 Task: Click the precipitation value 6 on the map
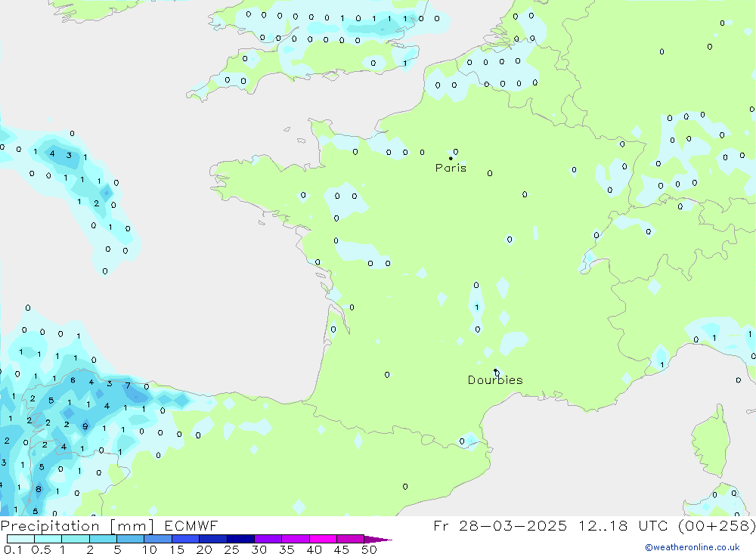click(73, 380)
